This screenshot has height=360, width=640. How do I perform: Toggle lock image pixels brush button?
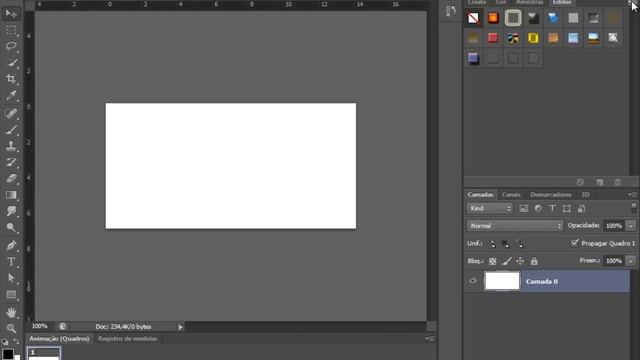507,261
